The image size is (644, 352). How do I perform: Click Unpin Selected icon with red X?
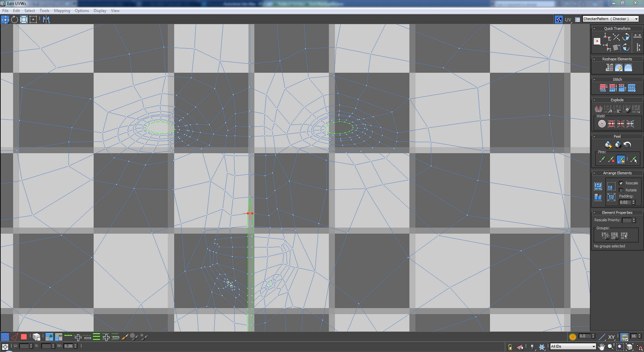(612, 159)
